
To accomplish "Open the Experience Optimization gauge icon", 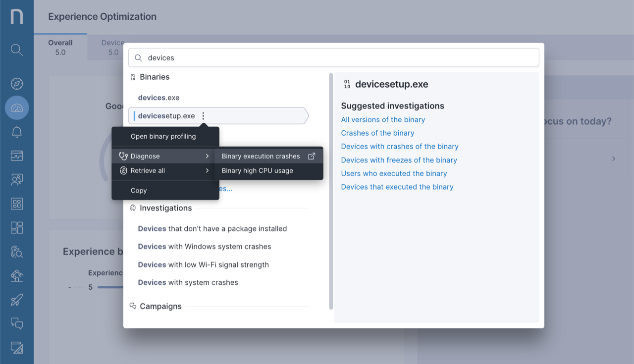I will coord(16,107).
